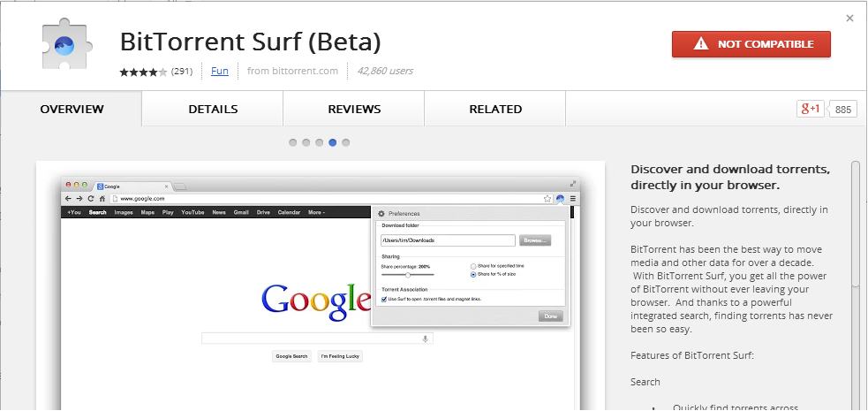
Task: Open the Details tab
Action: pyautogui.click(x=213, y=109)
